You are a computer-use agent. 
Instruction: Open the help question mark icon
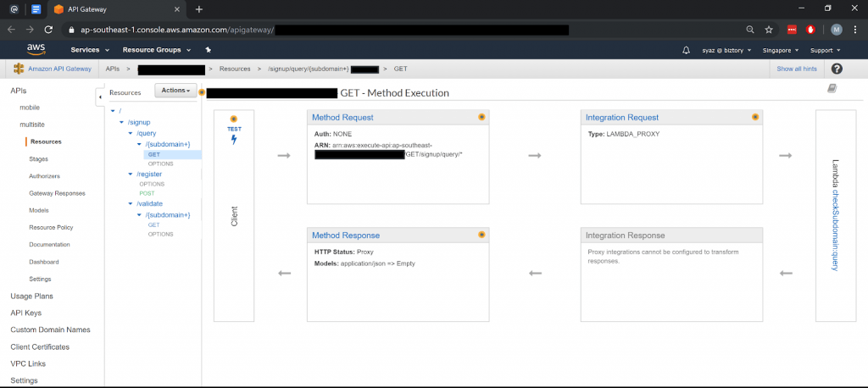[837, 69]
